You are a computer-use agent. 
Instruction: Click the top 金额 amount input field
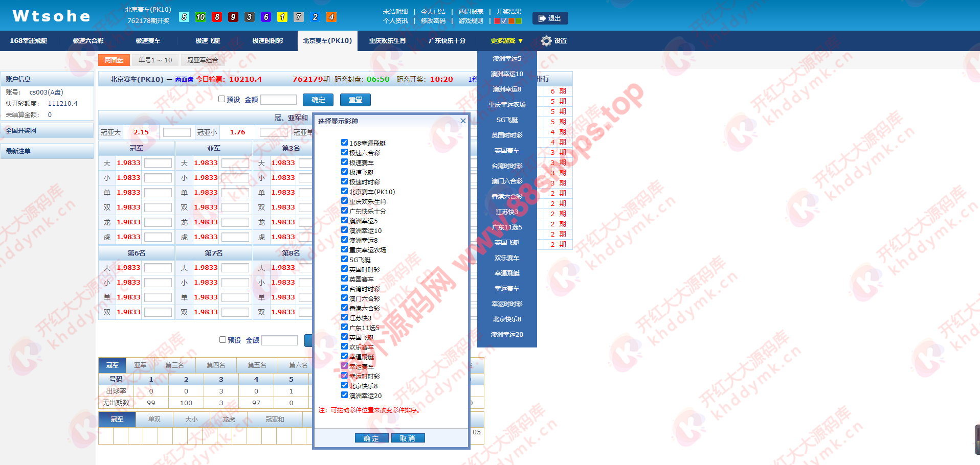[278, 100]
